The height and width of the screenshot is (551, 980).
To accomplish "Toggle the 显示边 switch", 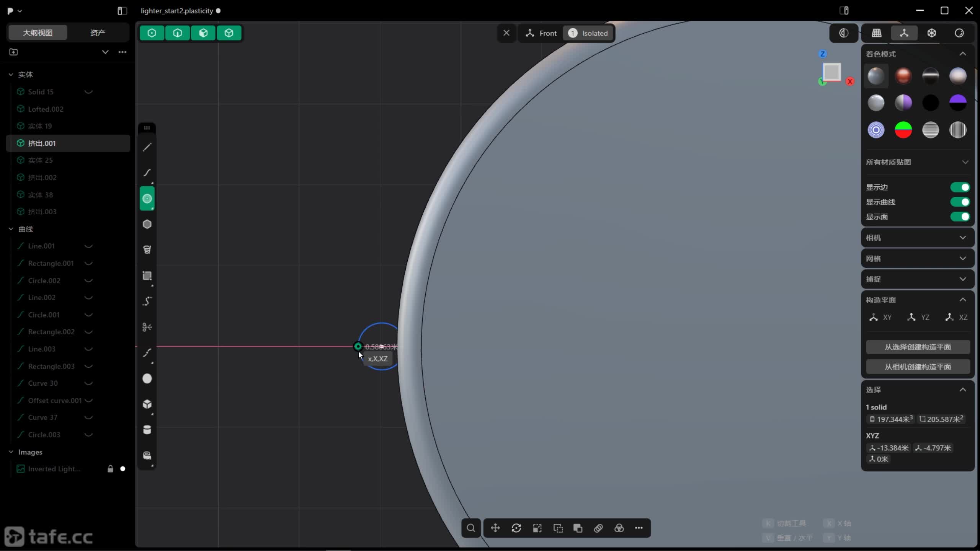I will pos(960,187).
